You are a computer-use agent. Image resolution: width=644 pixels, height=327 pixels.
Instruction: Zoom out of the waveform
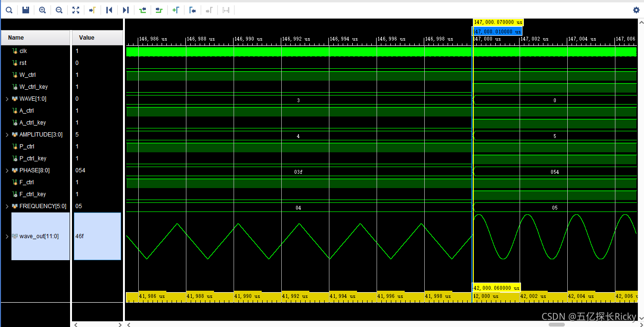pyautogui.click(x=59, y=10)
